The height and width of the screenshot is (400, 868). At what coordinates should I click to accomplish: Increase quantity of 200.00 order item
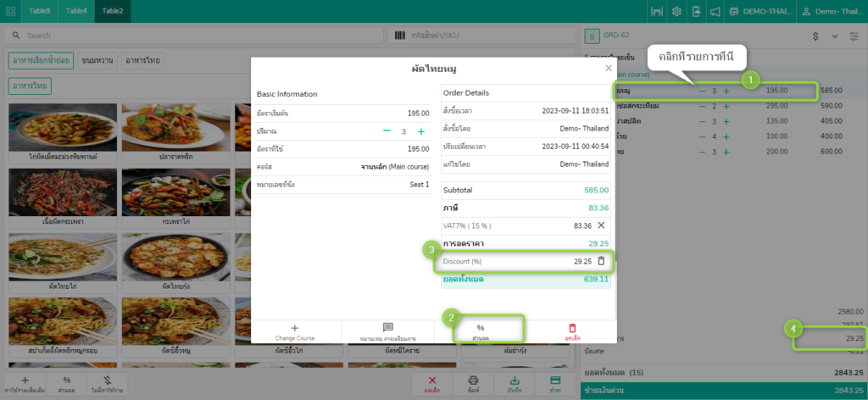click(726, 152)
